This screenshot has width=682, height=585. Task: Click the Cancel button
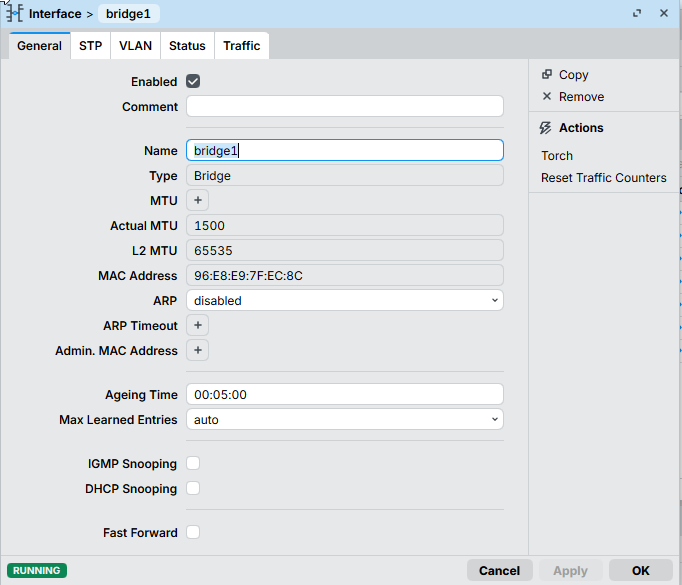click(x=499, y=570)
